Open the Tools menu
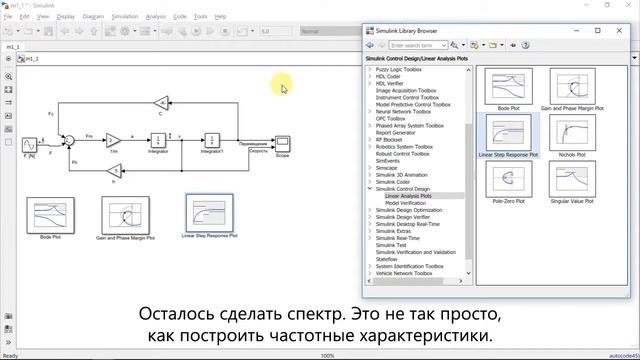 pos(200,17)
